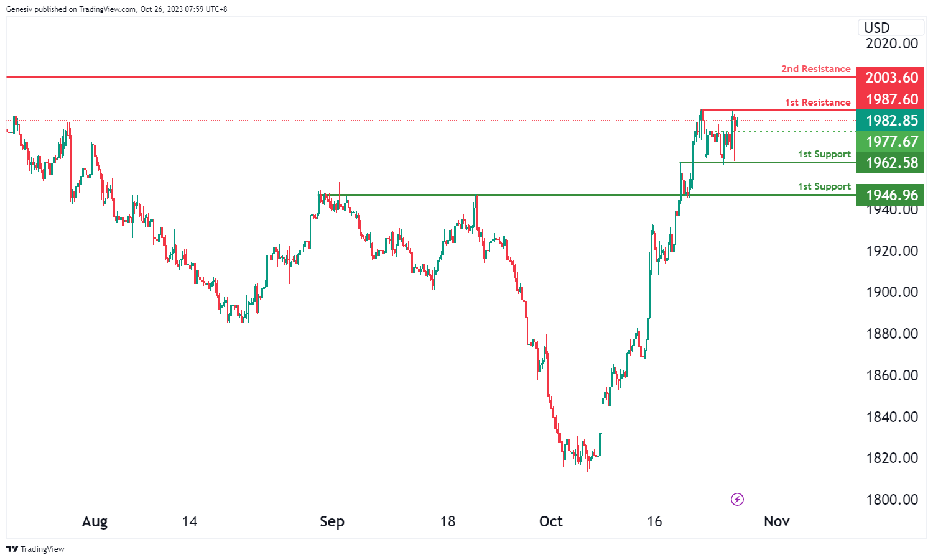Viewport: 933px width, 560px height.
Task: Select the Nov marker on time axis
Action: coord(777,521)
